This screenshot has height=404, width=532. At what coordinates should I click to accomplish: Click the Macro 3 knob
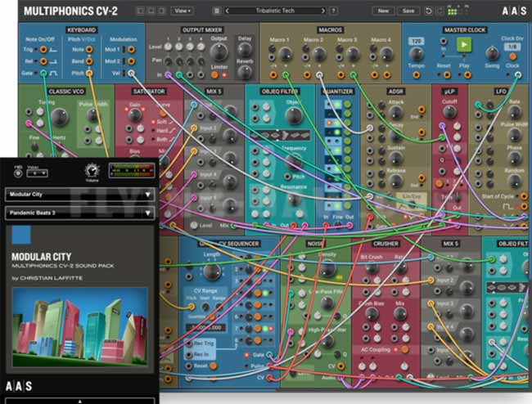pyautogui.click(x=353, y=54)
